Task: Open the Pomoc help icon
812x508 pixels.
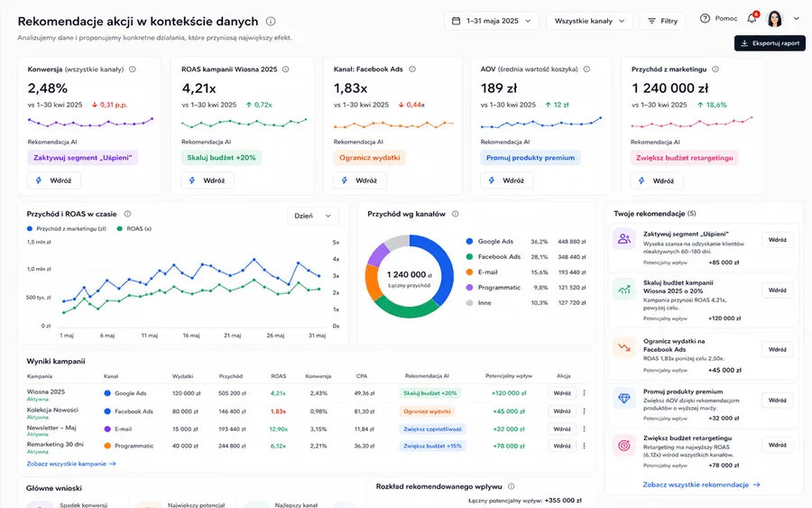Action: [705, 19]
